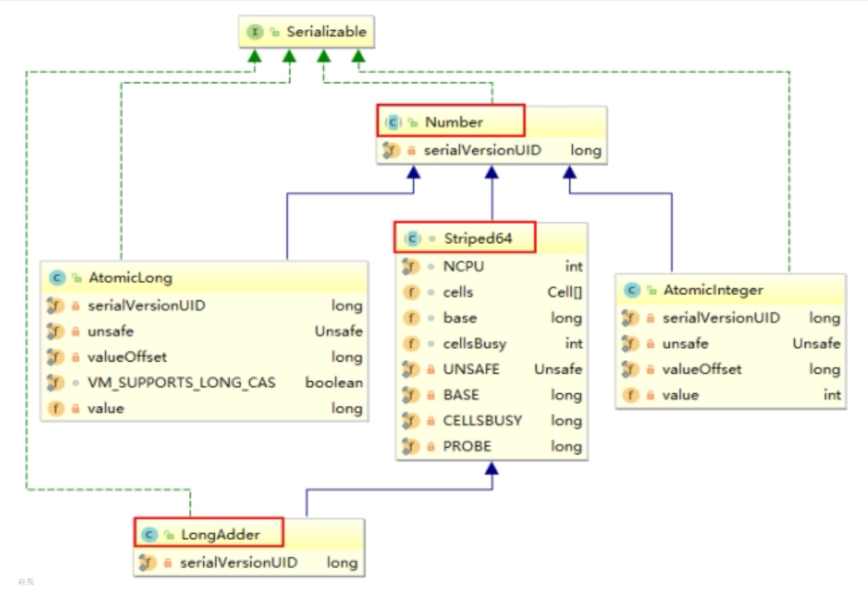Select the cells field in Striped64
The width and height of the screenshot is (868, 589).
(x=458, y=293)
